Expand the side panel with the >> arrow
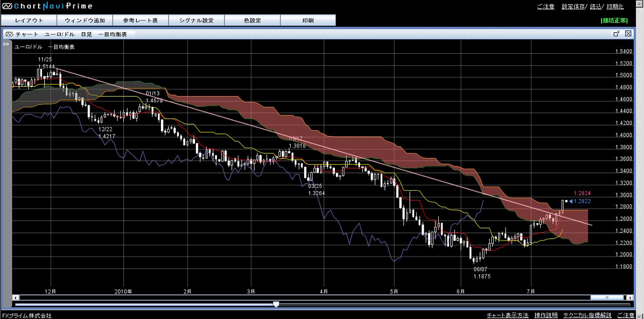The height and width of the screenshot is (319, 644). pyautogui.click(x=6, y=44)
